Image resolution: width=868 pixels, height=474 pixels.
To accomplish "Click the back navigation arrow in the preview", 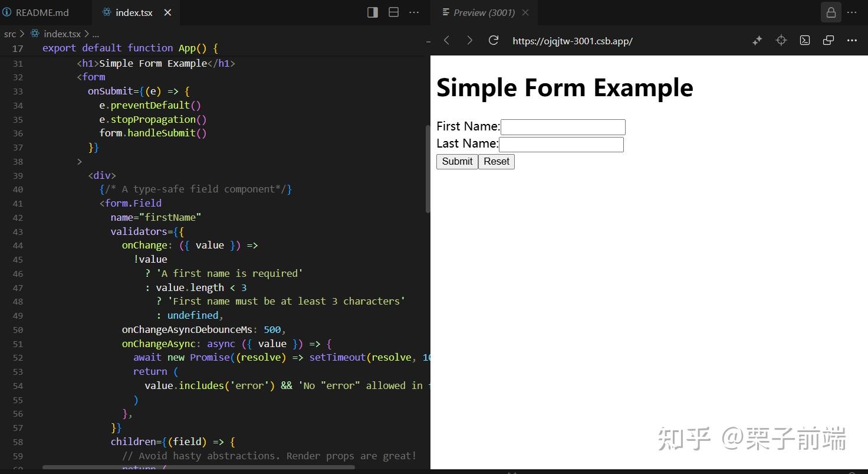I will point(446,40).
